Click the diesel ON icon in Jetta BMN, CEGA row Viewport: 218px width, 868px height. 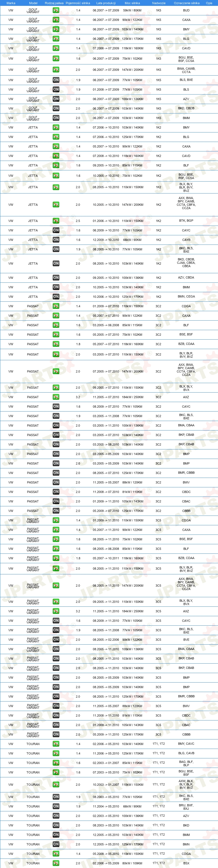pos(56,296)
